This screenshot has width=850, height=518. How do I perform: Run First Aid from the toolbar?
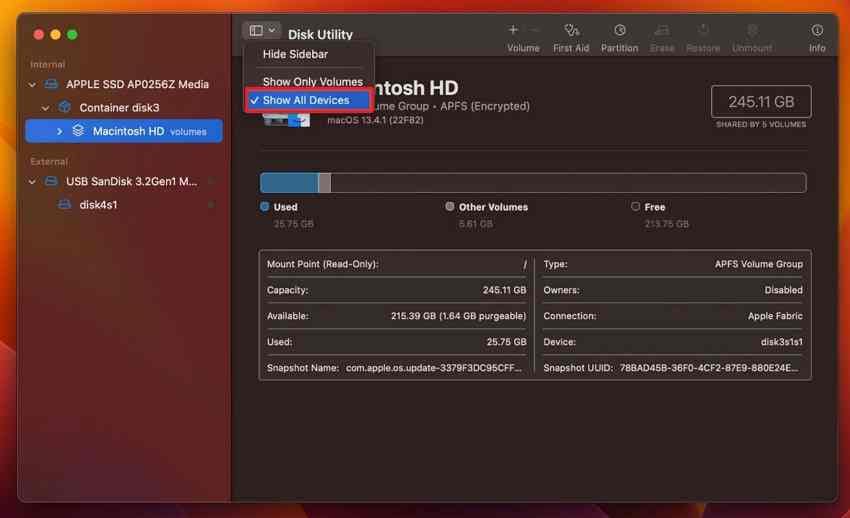point(571,37)
